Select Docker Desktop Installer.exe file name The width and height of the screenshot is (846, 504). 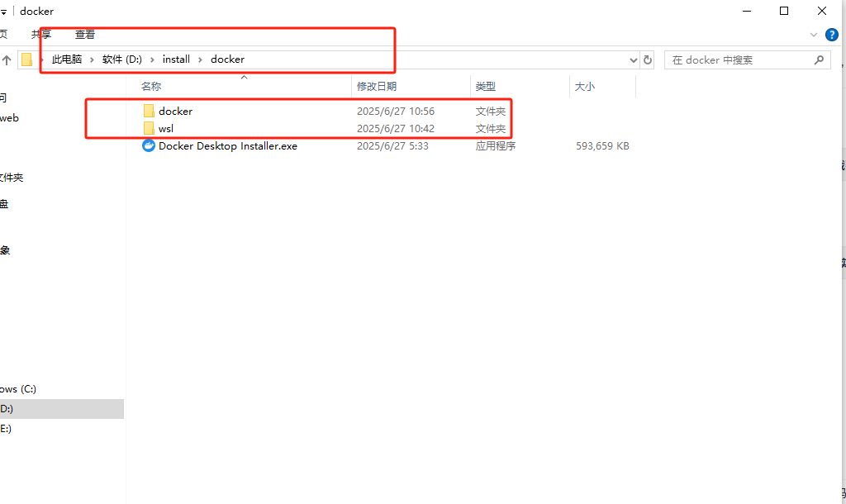(x=228, y=145)
